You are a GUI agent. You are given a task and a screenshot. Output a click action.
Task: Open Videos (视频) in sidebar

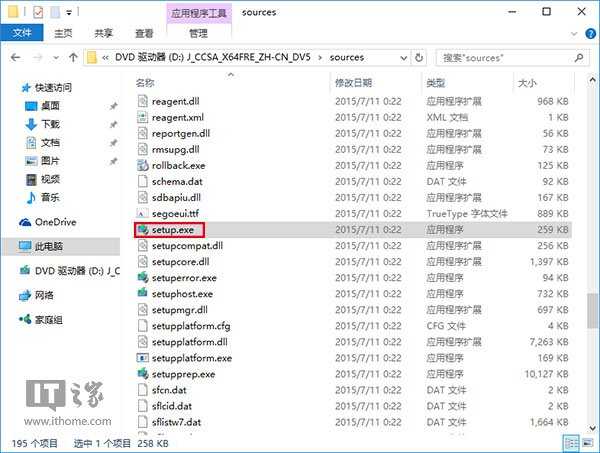(x=42, y=179)
